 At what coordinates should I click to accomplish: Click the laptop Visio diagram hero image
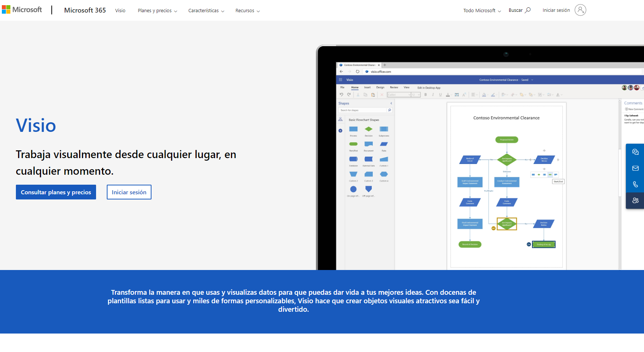[480, 157]
